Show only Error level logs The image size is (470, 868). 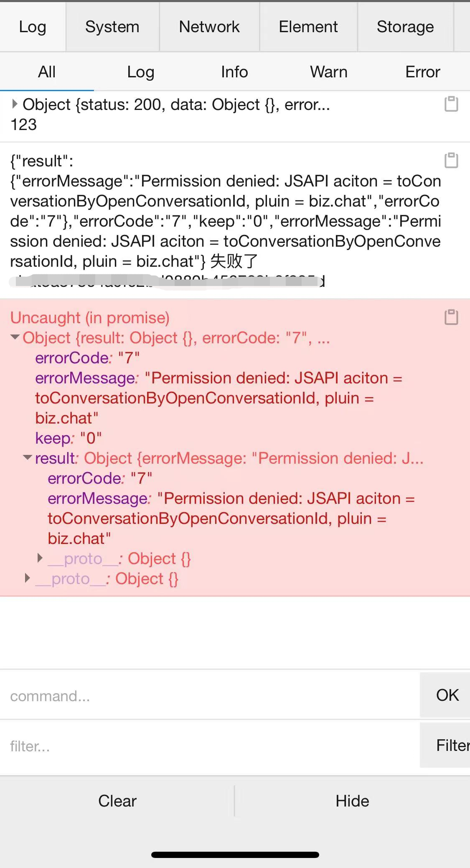(x=423, y=72)
